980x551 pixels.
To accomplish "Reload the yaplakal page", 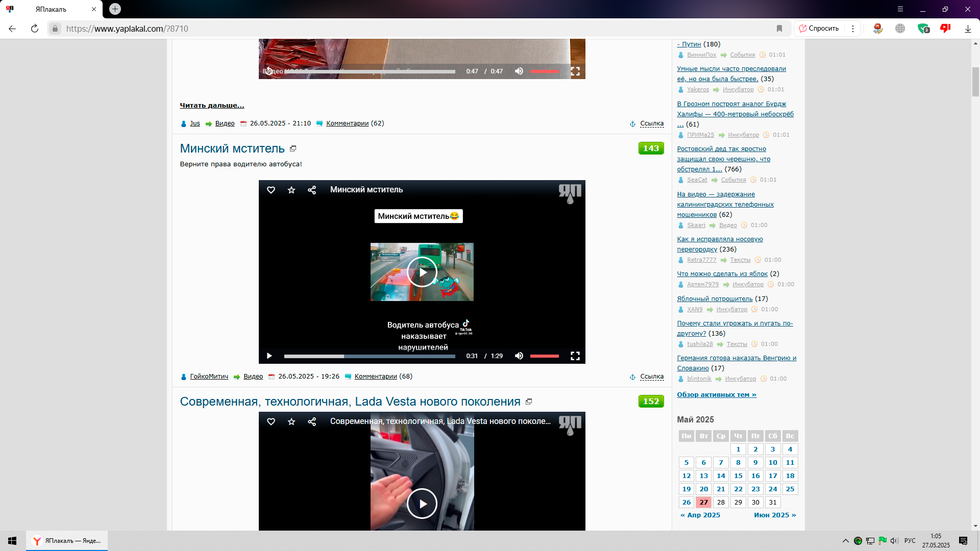I will click(x=35, y=29).
